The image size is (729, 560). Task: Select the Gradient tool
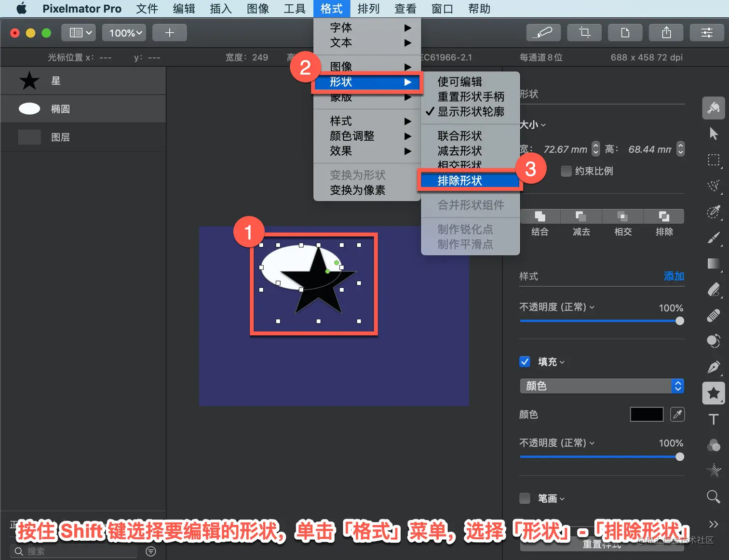(x=714, y=264)
